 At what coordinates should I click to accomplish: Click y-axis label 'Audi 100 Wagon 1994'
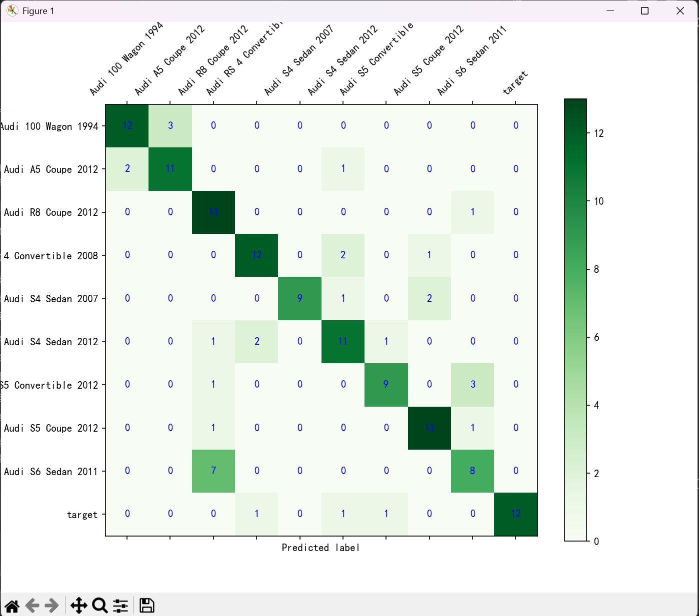click(x=49, y=126)
